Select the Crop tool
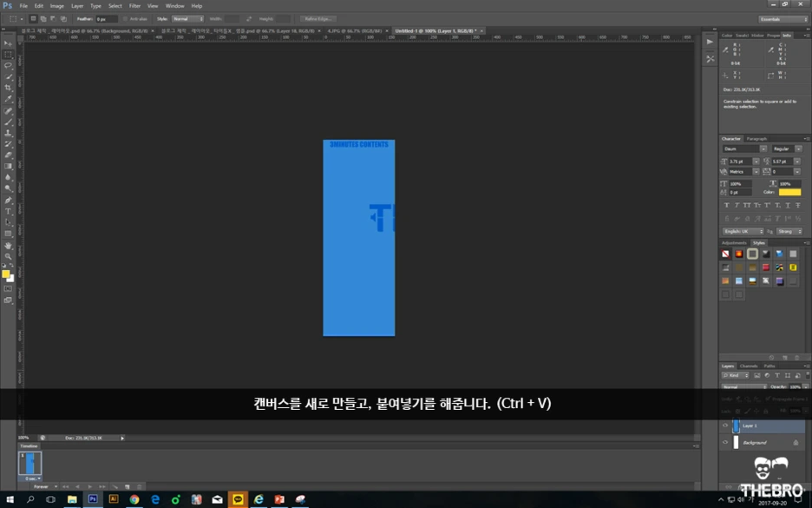The height and width of the screenshot is (508, 812). click(x=8, y=87)
